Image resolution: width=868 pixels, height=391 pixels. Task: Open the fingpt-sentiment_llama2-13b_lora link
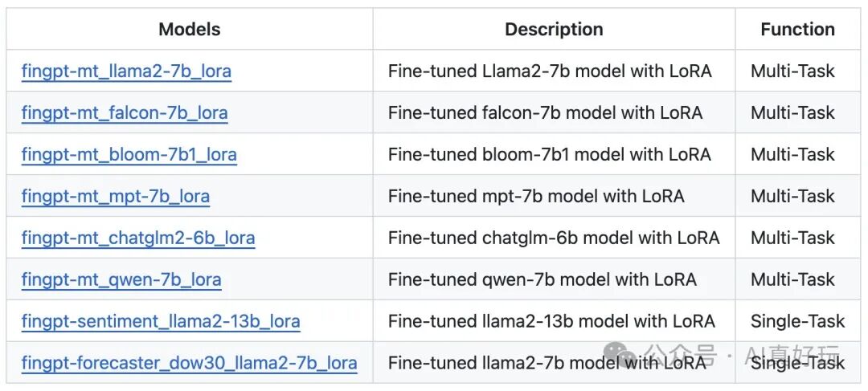(161, 322)
